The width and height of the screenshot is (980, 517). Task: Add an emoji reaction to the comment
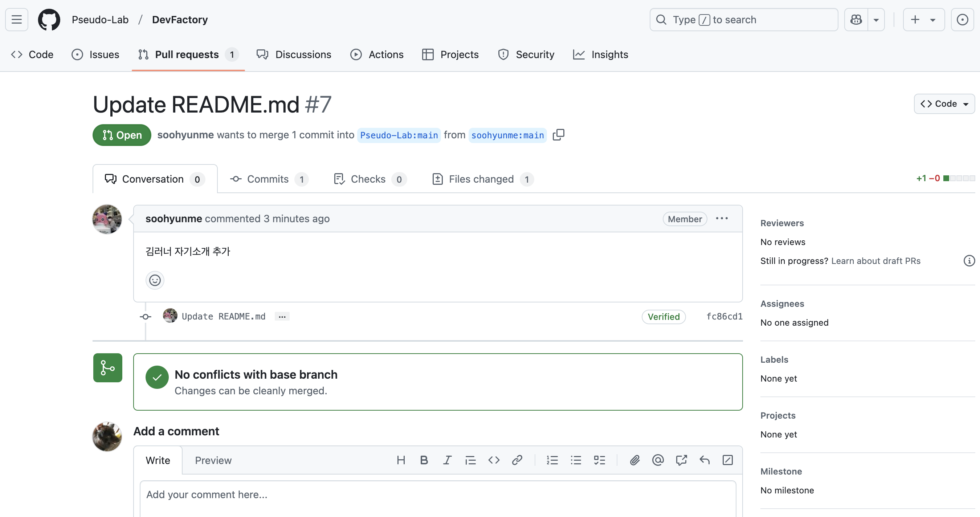click(x=155, y=280)
